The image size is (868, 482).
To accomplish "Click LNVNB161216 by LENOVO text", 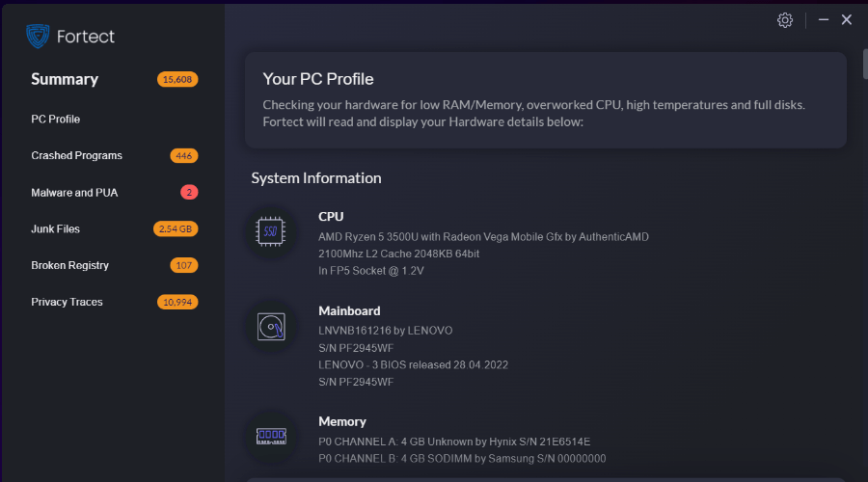I will click(385, 331).
